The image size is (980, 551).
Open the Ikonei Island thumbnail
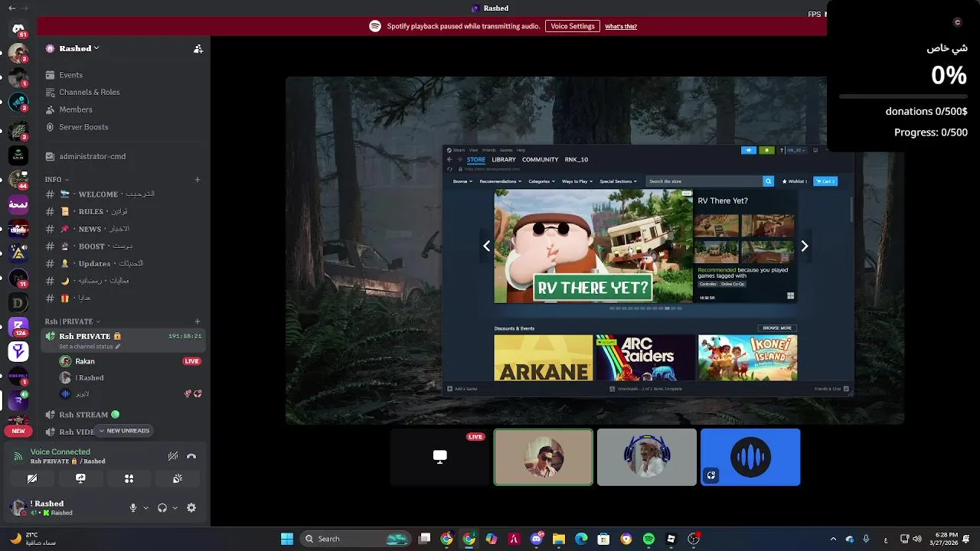(x=747, y=357)
